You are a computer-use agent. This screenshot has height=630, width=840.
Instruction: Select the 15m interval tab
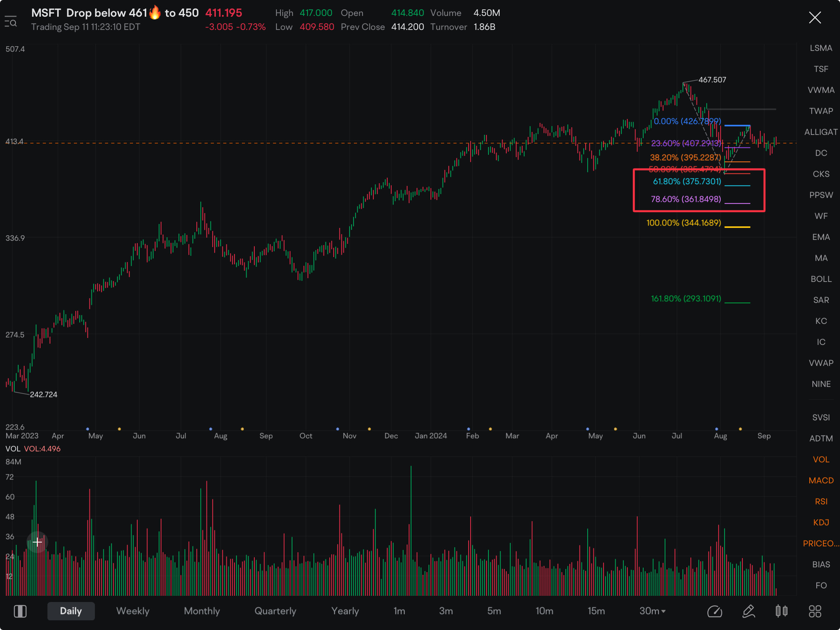(596, 611)
